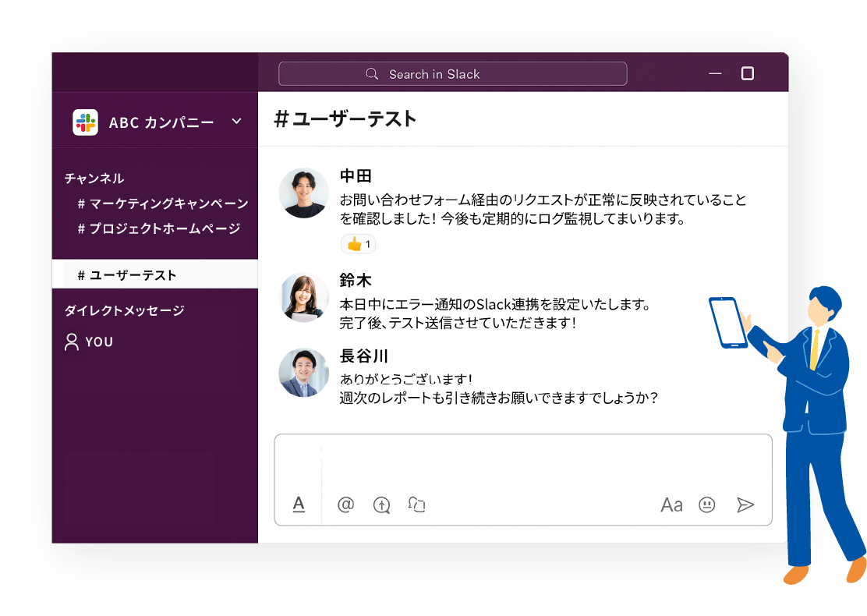Minimize the Slack window

(x=715, y=73)
